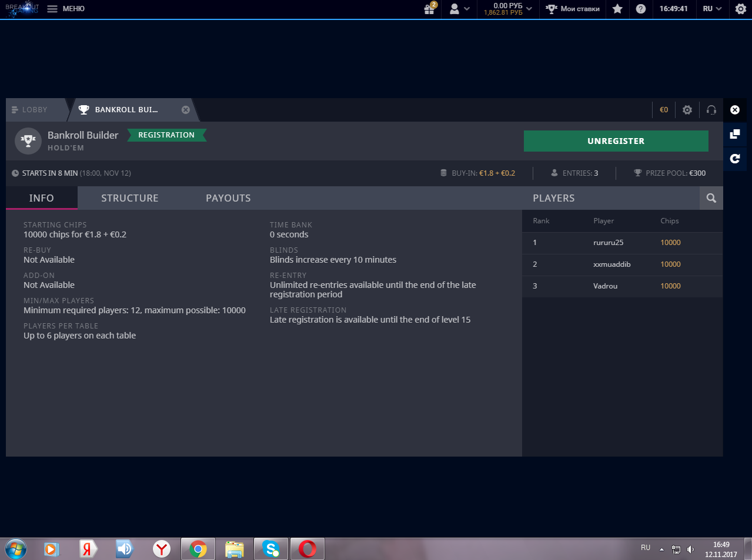752x560 pixels.
Task: Open Yandex Browser taskbar icon
Action: coord(161,549)
